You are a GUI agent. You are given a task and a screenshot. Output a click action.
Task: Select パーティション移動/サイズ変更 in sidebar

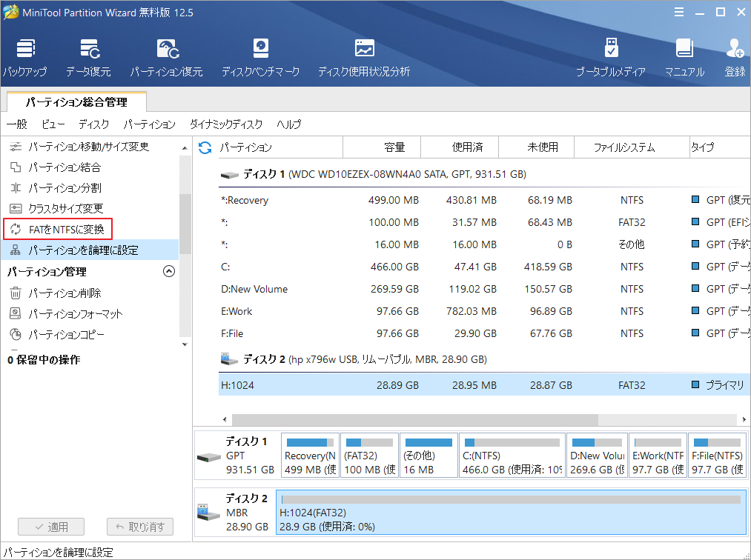[x=89, y=147]
